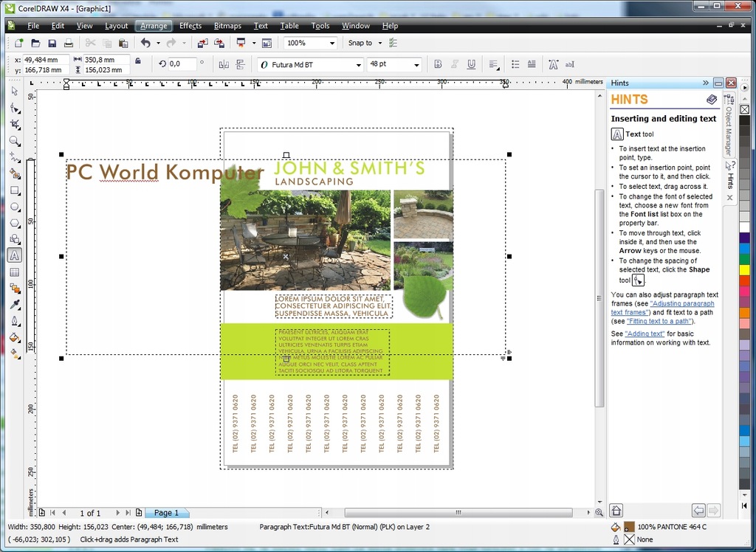Image resolution: width=756 pixels, height=552 pixels.
Task: Open the zoom level 100% dropdown
Action: pos(331,43)
